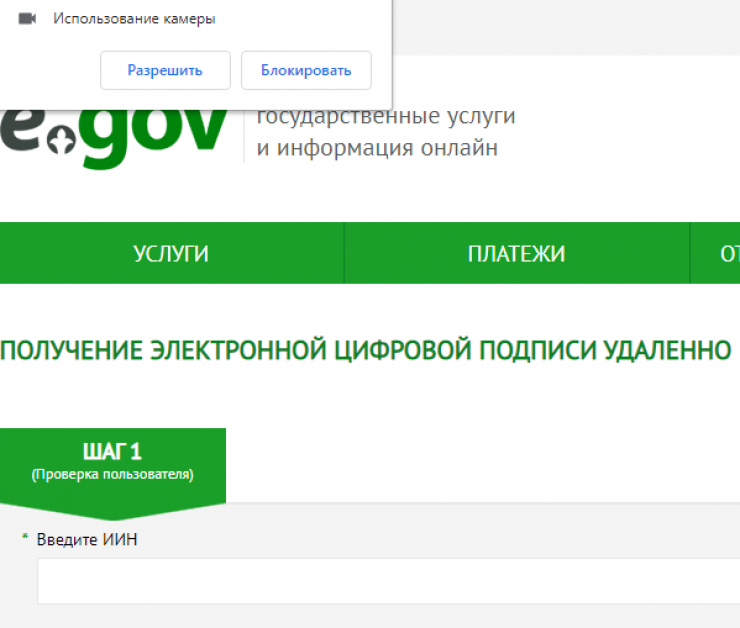Open the УСЛУГИ menu
The width and height of the screenshot is (740, 628).
pos(171,254)
